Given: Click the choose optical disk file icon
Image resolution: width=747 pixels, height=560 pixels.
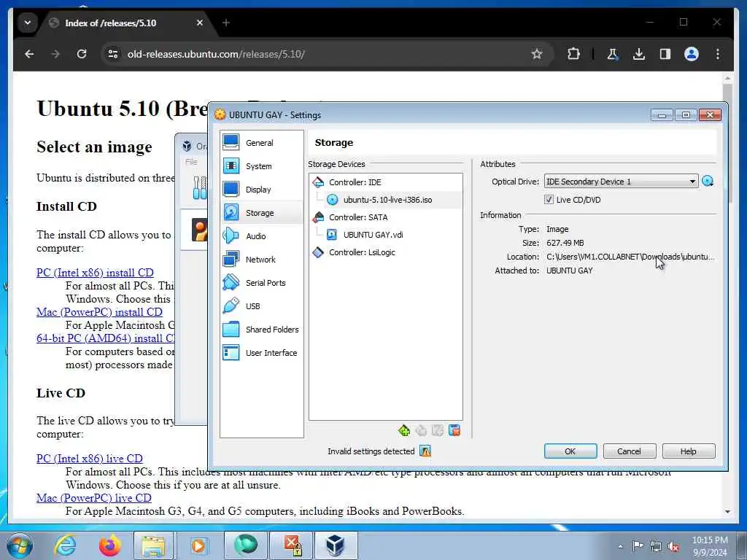Looking at the screenshot, I should (708, 181).
